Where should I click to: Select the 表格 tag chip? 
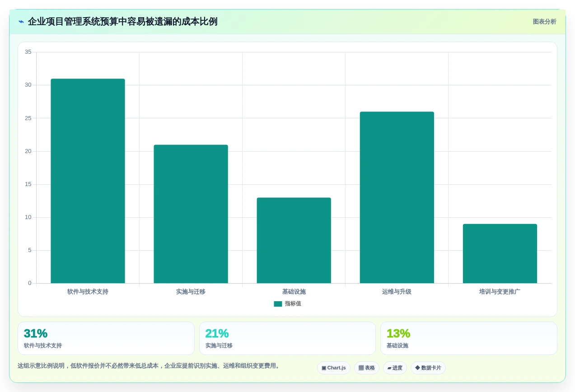(x=367, y=368)
